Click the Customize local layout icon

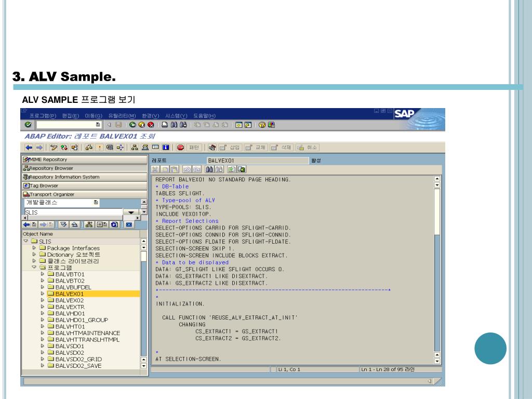(271, 125)
